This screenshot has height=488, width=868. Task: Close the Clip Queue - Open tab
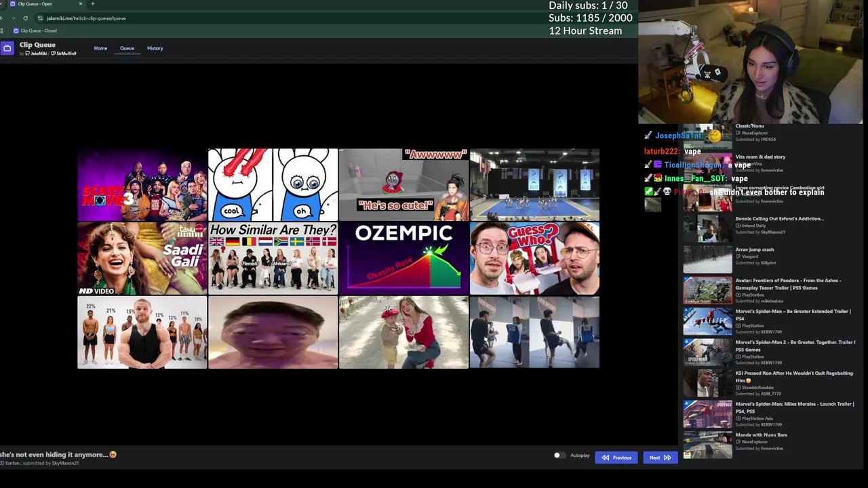[x=80, y=4]
